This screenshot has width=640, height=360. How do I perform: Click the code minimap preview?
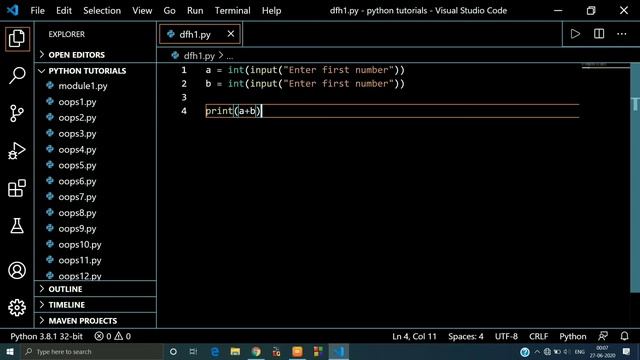point(605,65)
